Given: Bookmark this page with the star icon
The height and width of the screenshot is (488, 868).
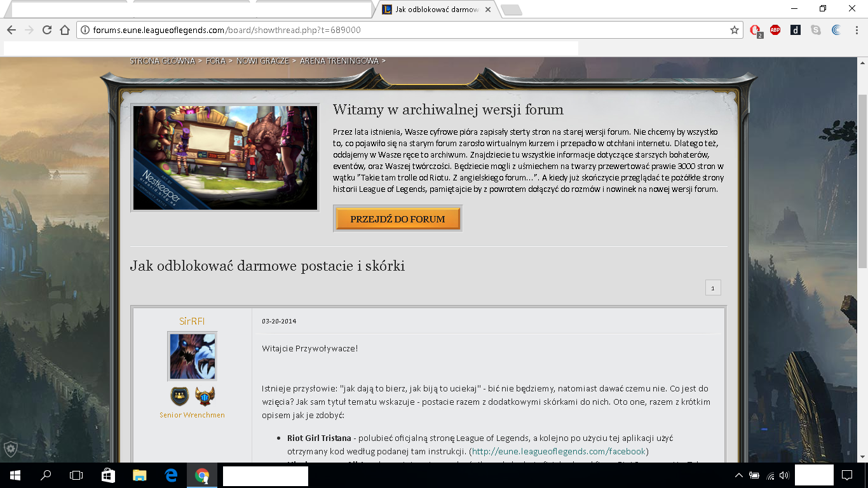Looking at the screenshot, I should click(735, 30).
